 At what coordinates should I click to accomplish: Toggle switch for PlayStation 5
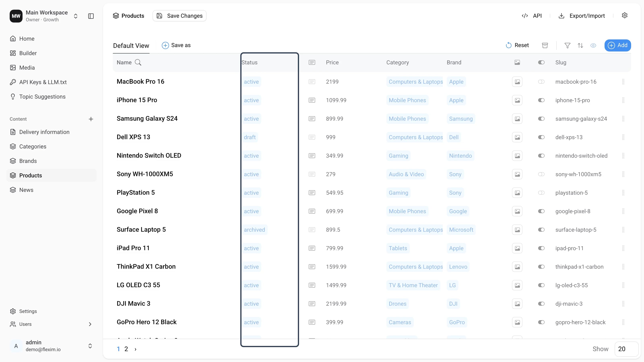[541, 193]
